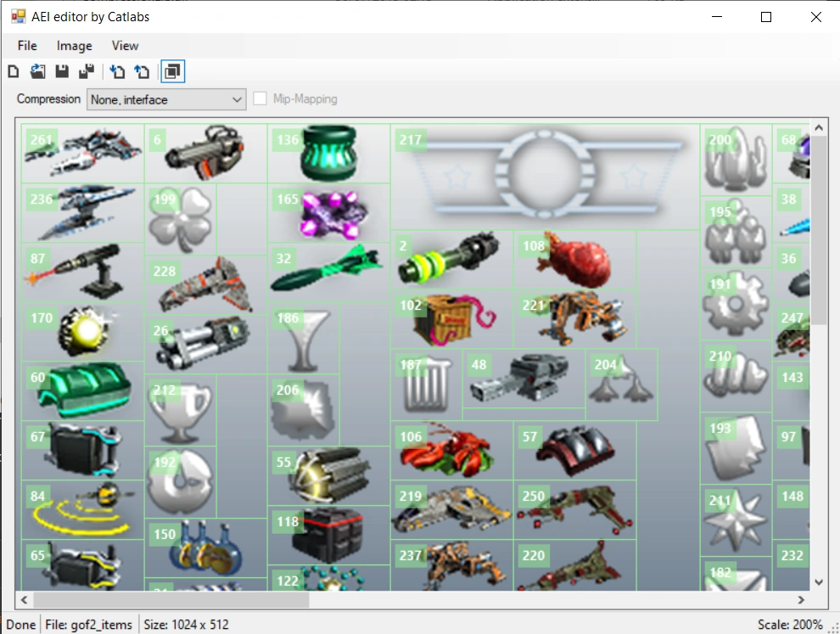
Task: Toggle the texture overlay view button
Action: coord(172,71)
